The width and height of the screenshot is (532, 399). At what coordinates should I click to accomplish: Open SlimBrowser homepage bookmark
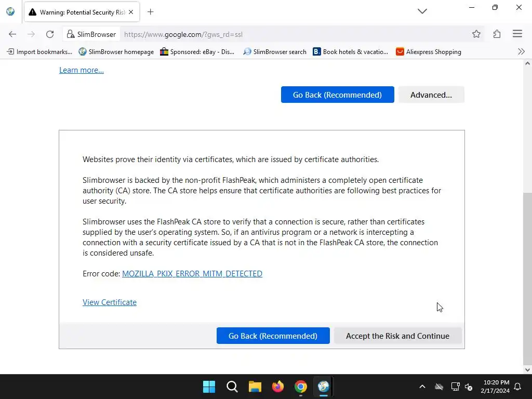point(116,51)
